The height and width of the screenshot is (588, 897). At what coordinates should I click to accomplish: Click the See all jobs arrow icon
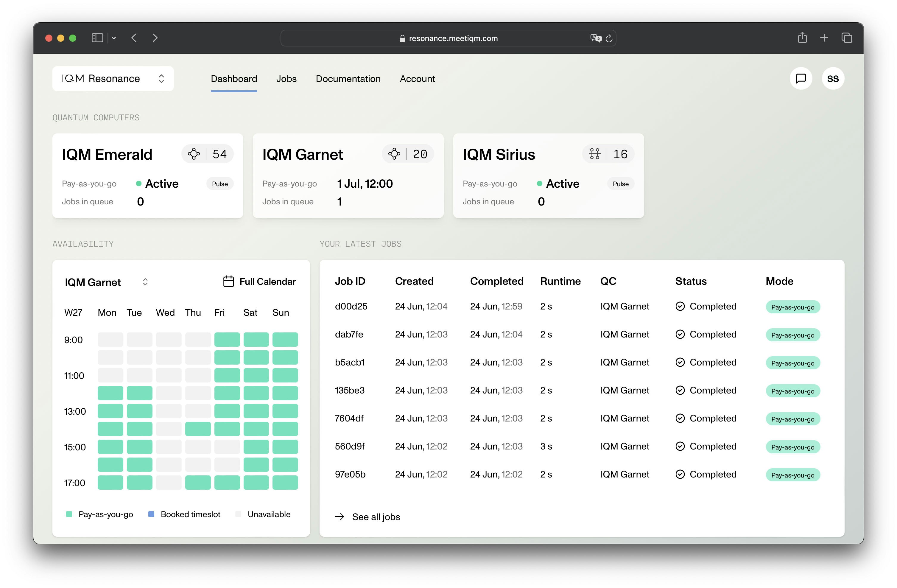point(340,517)
